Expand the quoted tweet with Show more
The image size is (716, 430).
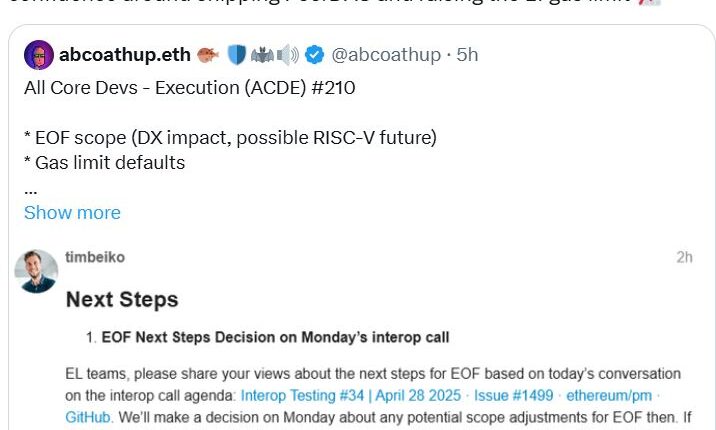coord(72,213)
